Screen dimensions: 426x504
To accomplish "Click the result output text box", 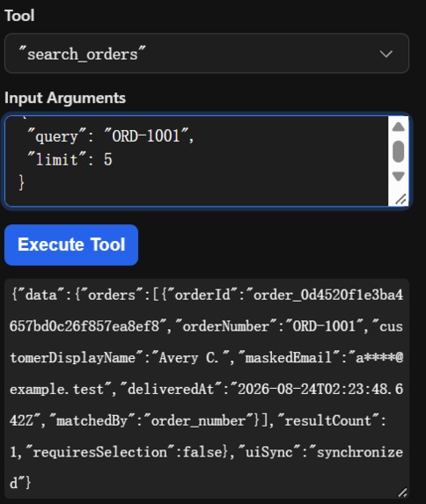I will pos(207,389).
